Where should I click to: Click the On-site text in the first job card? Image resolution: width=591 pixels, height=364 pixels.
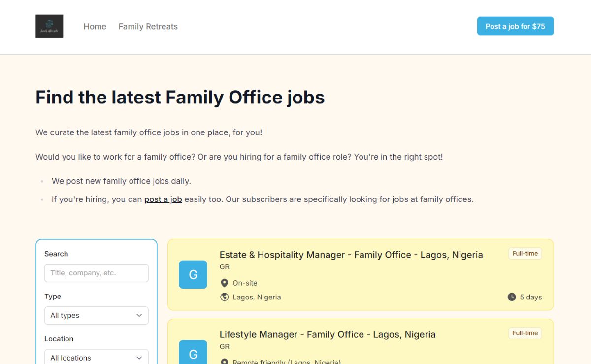click(245, 283)
